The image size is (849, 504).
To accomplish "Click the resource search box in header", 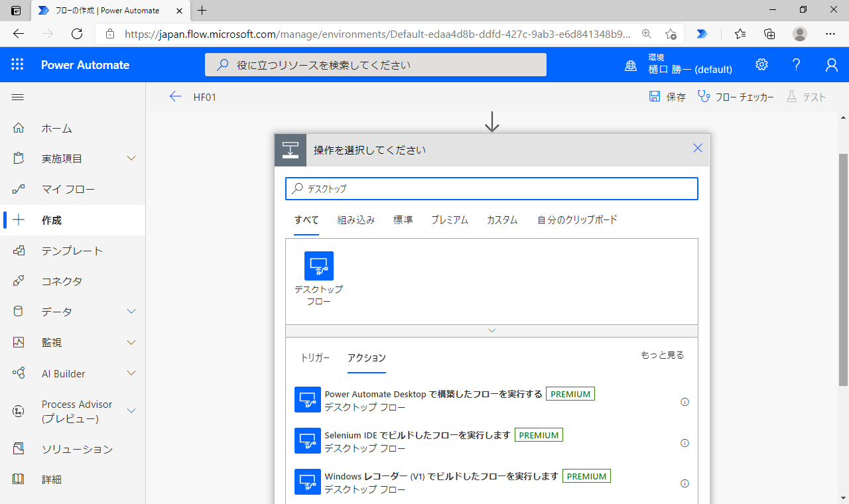I will 375,65.
